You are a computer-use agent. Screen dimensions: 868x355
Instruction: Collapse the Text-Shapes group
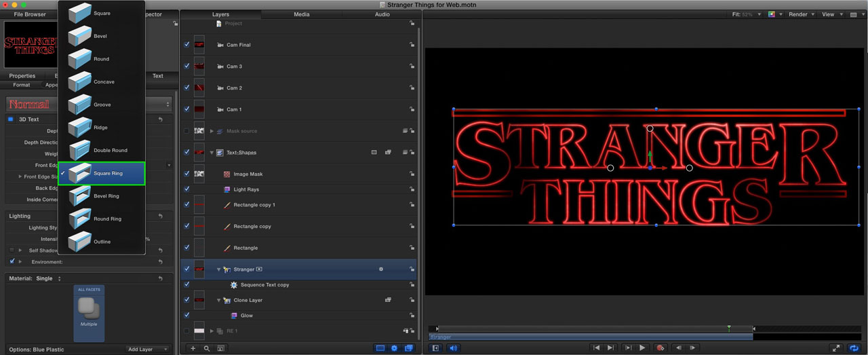(212, 153)
